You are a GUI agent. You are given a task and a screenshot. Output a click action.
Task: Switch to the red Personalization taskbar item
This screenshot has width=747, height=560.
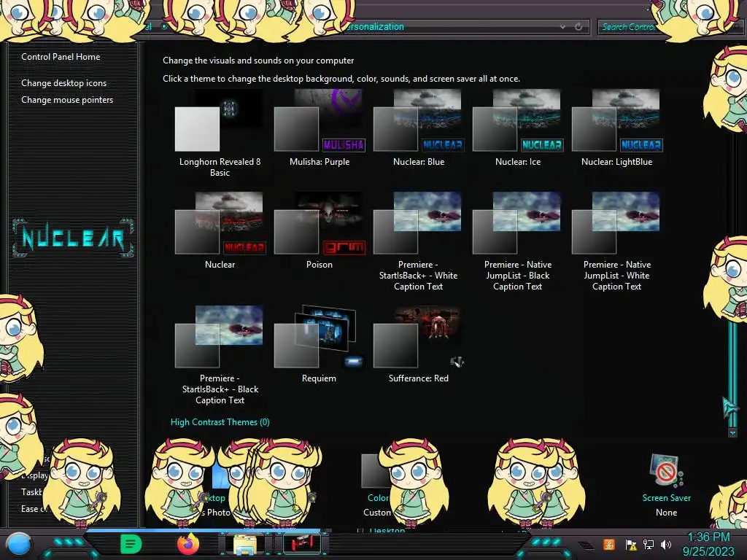tap(301, 543)
